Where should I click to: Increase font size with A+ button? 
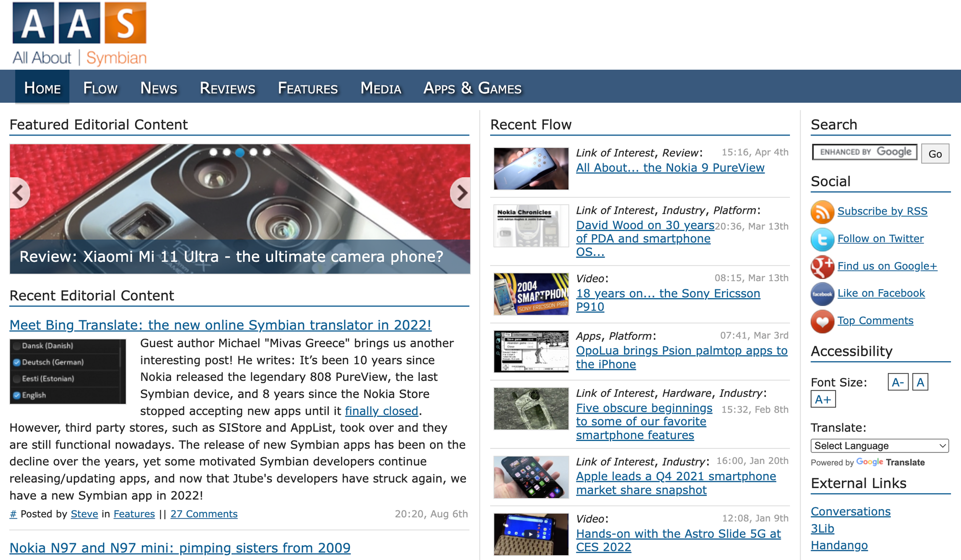[823, 399]
